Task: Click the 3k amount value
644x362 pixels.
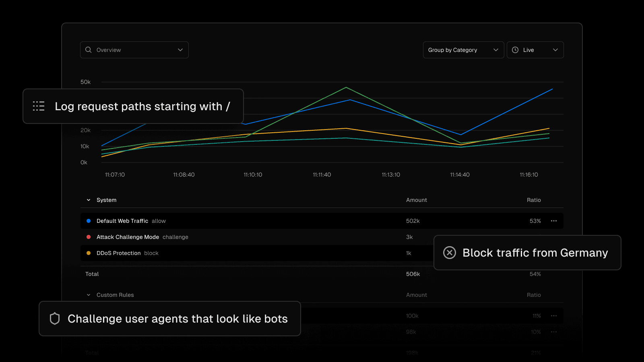Action: 409,237
